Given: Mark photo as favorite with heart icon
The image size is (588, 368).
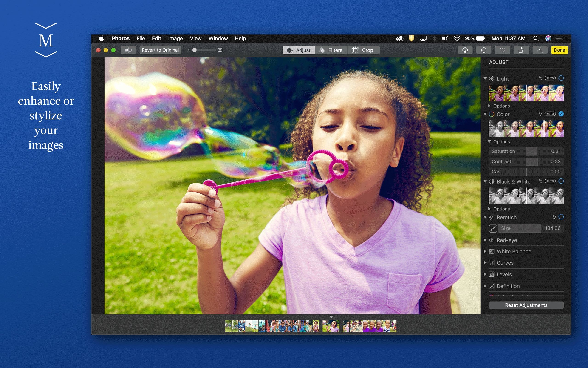Looking at the screenshot, I should 503,50.
